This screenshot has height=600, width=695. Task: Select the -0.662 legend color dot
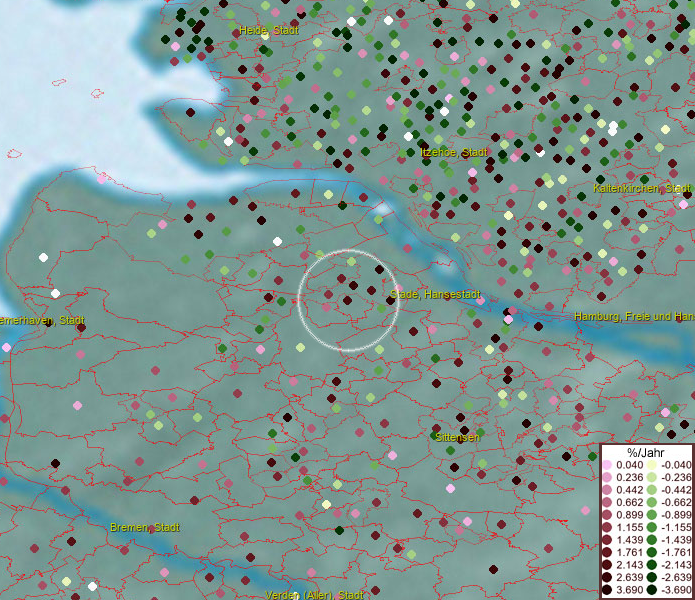click(x=652, y=503)
